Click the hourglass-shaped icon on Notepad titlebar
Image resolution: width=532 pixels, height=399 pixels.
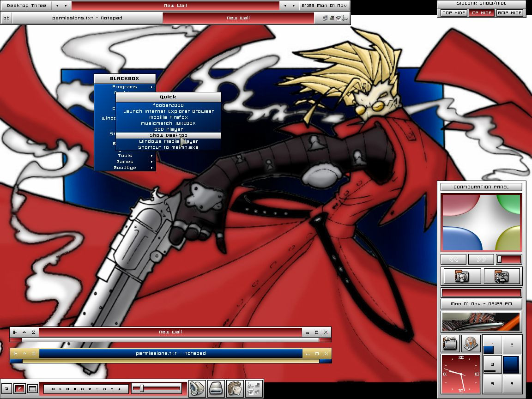pos(34,354)
